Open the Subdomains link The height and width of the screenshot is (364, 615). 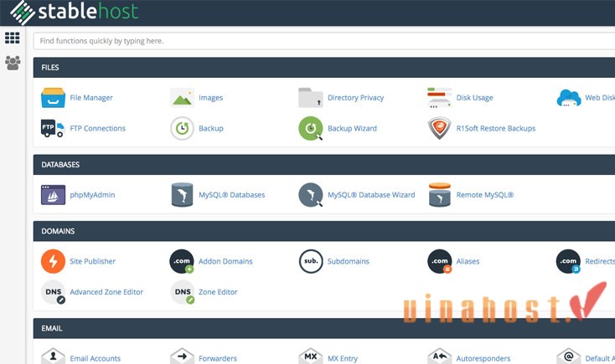point(349,261)
